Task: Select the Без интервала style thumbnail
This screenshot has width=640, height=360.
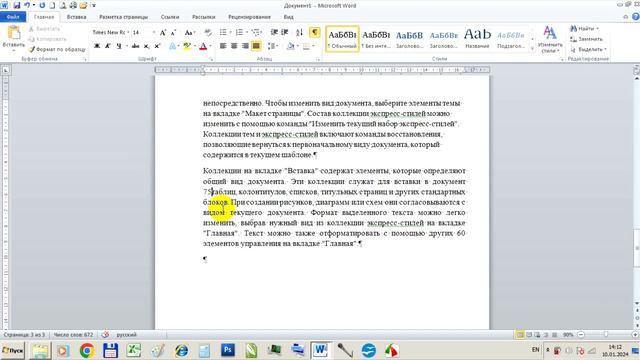Action: 376,39
